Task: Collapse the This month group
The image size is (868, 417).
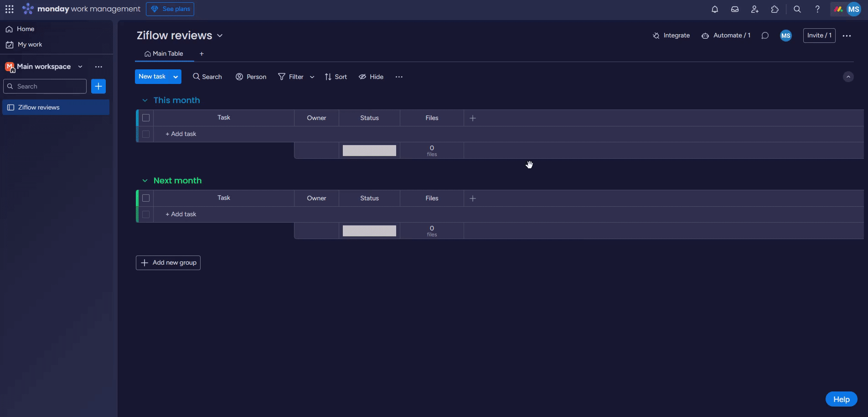Action: point(145,100)
